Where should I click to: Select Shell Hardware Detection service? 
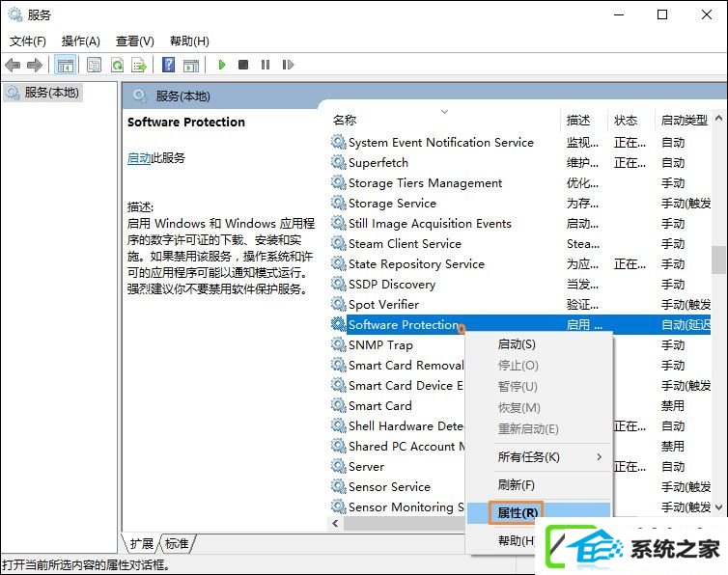point(398,425)
